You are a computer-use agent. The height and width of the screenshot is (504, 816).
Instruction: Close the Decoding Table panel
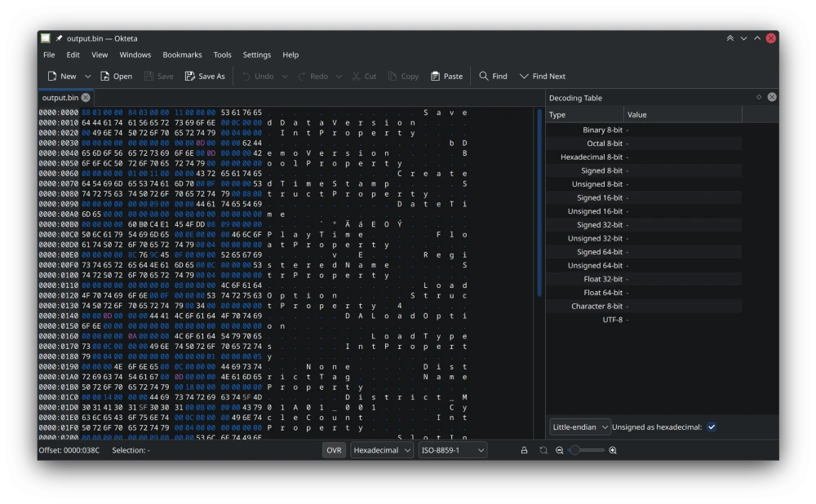(x=772, y=97)
